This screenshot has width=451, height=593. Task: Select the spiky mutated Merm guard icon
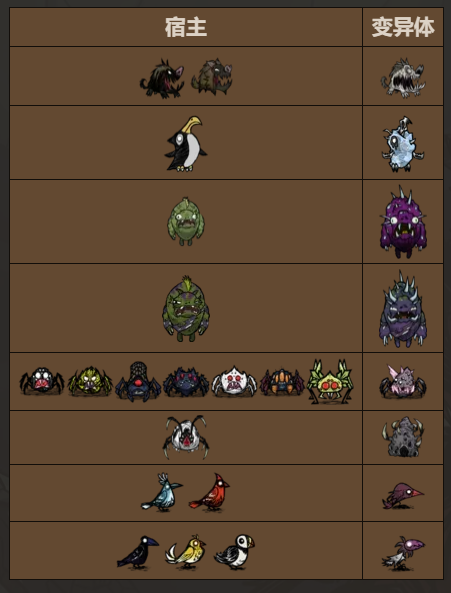(x=403, y=309)
